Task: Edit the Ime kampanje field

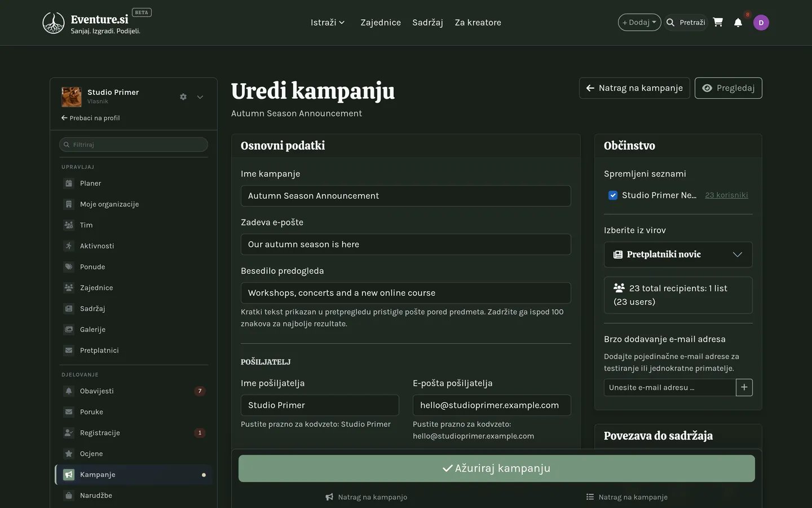Action: pyautogui.click(x=406, y=196)
